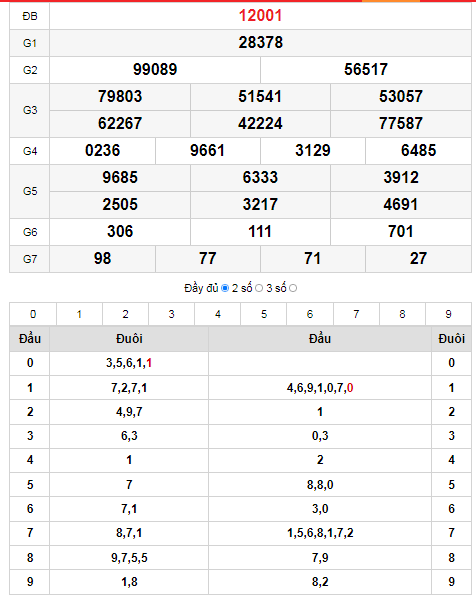This screenshot has height=599, width=476.
Task: Highlight numbers with digit tab 7
Action: point(356,314)
